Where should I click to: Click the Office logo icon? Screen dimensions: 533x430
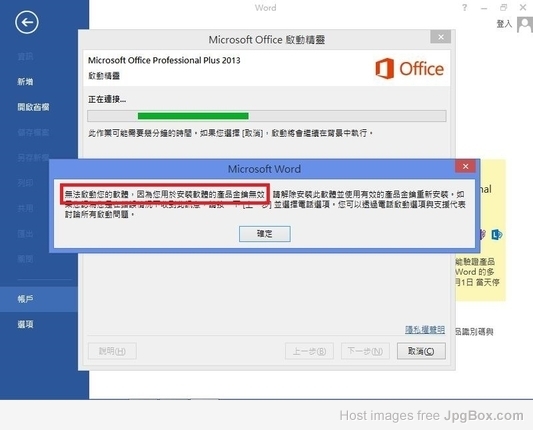[384, 68]
